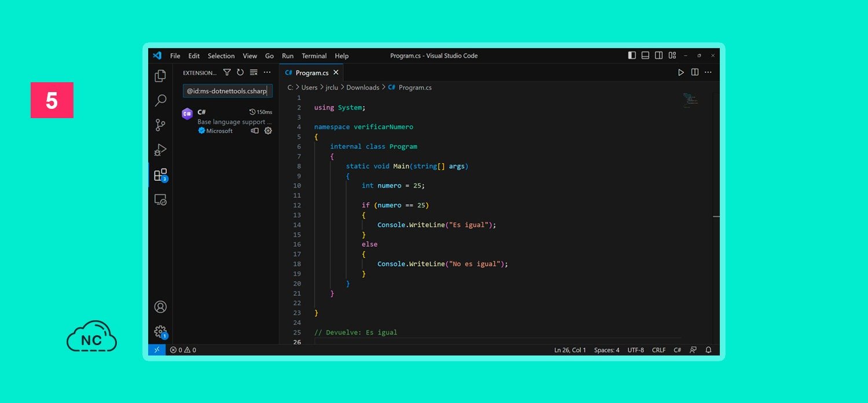Screen dimensions: 868x403
Task: Toggle the secondary side bar layout button
Action: 659,56
